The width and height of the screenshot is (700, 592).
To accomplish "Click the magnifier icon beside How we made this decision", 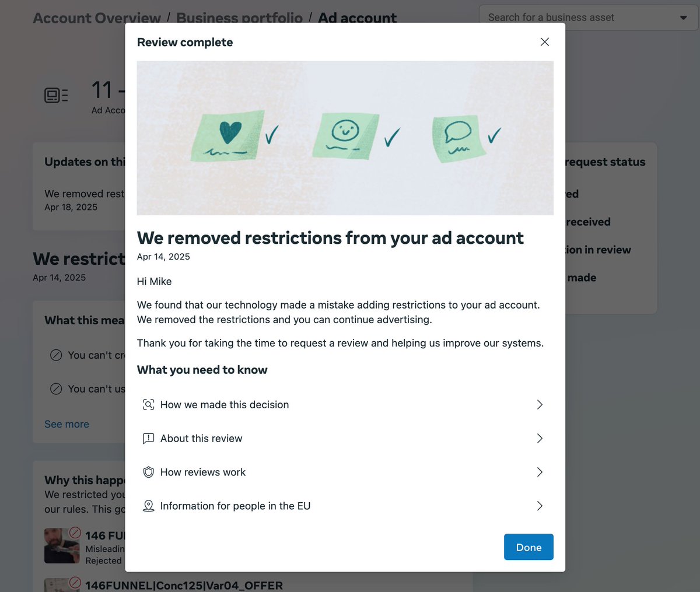I will pyautogui.click(x=149, y=405).
